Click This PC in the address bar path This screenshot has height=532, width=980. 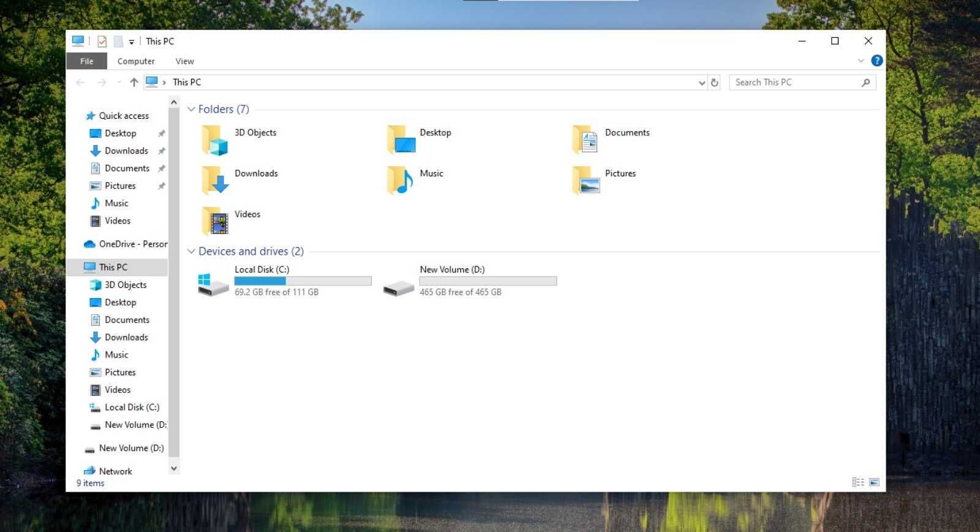(187, 82)
